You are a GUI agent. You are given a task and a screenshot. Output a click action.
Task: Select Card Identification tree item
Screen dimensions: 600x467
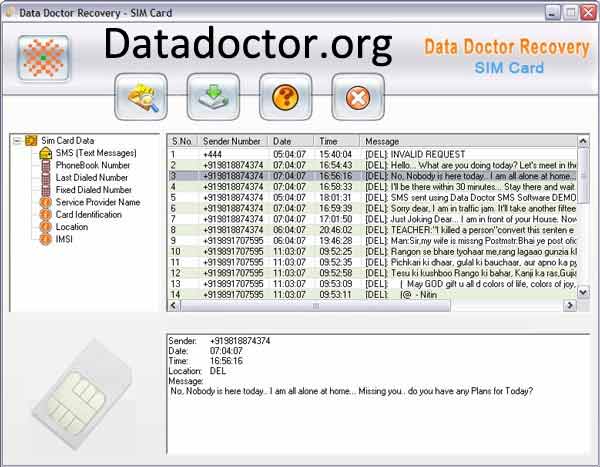88,214
